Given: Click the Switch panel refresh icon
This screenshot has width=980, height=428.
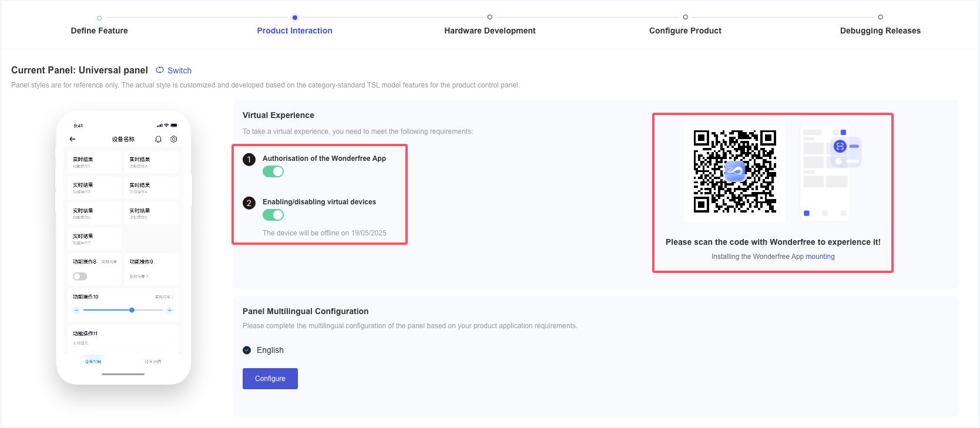Looking at the screenshot, I should (160, 70).
